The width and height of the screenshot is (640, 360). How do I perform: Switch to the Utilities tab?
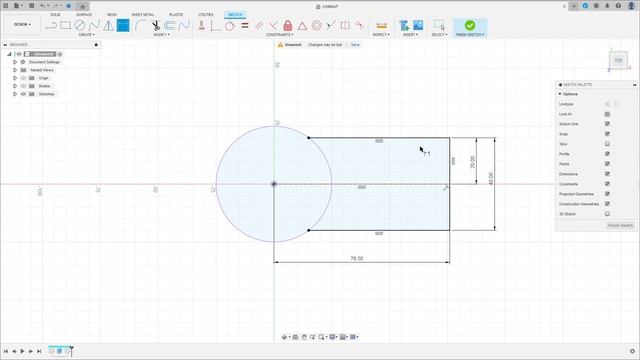(x=206, y=15)
